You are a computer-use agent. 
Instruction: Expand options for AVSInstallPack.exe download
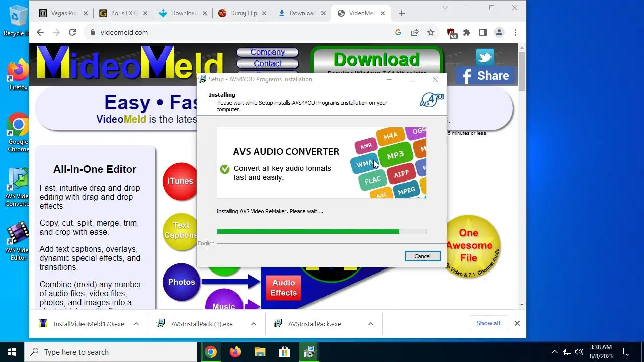(371, 324)
